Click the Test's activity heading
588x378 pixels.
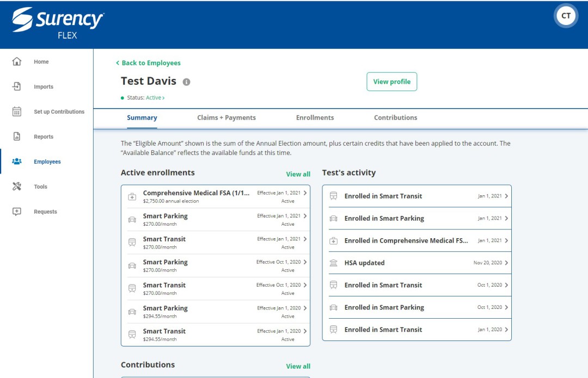point(349,173)
